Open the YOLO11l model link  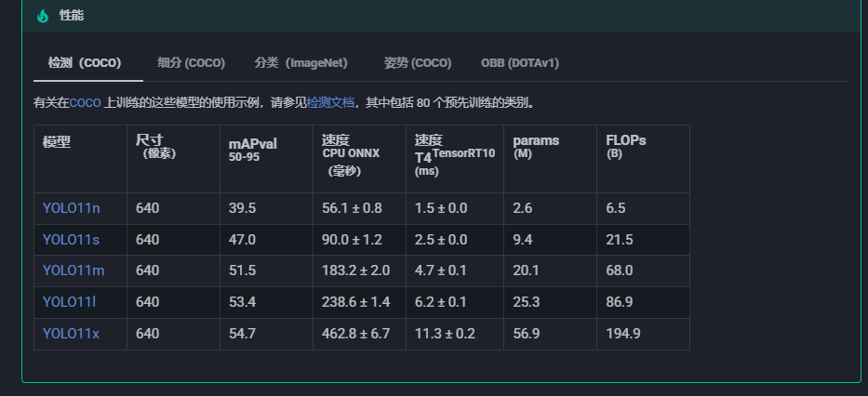pyautogui.click(x=69, y=302)
